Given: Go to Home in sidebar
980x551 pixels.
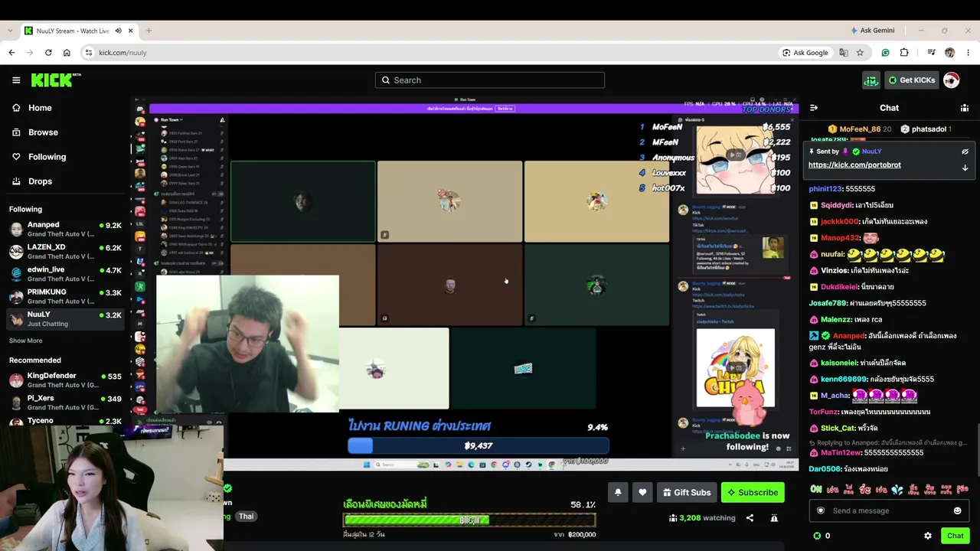Looking at the screenshot, I should click(x=32, y=108).
